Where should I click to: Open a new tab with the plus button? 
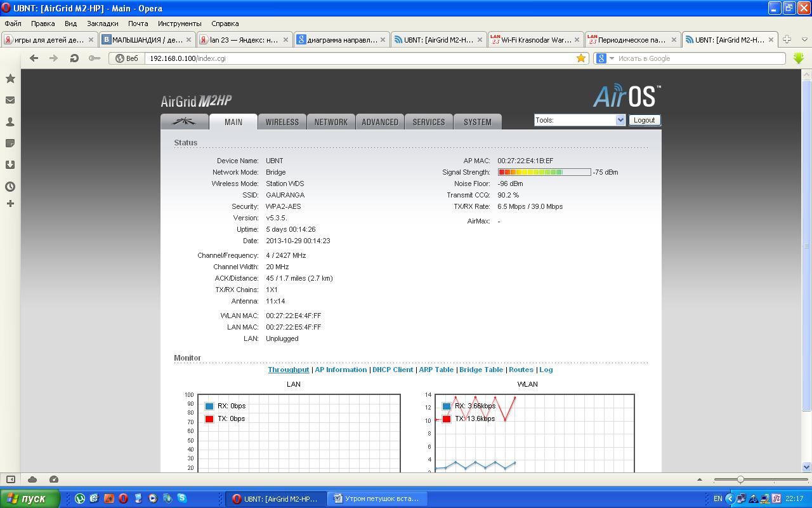[787, 39]
